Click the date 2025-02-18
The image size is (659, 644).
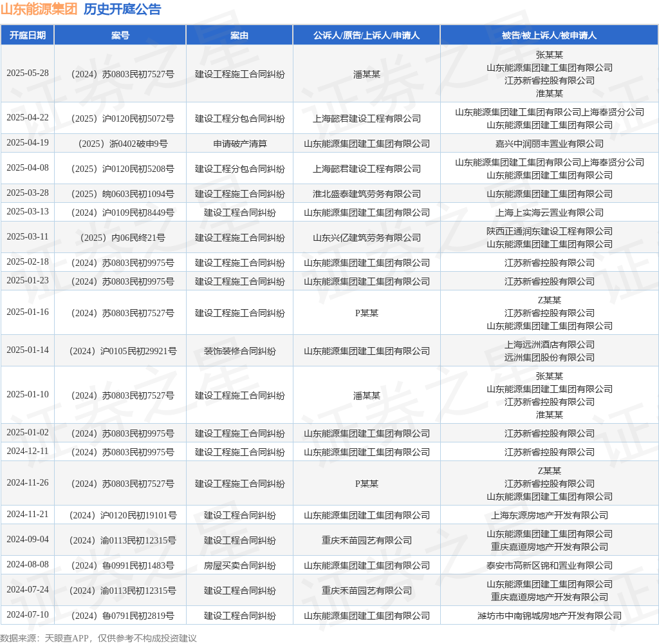click(28, 262)
